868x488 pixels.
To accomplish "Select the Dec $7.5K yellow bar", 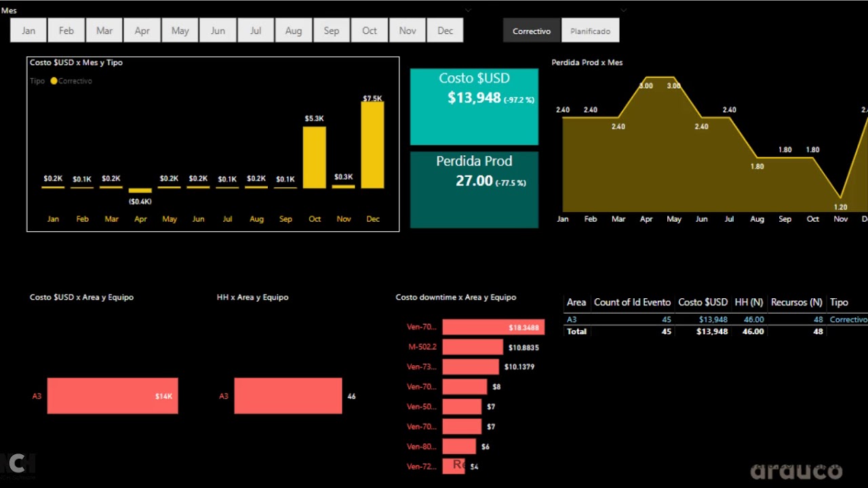I will 372,145.
